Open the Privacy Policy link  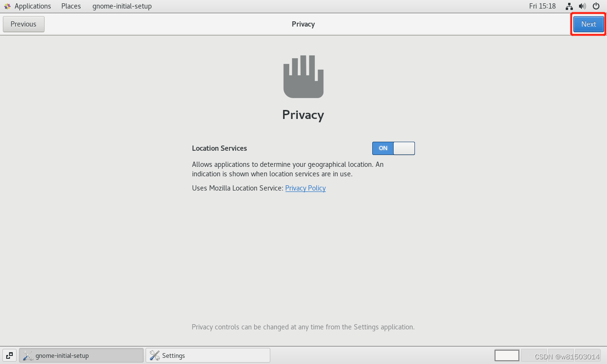(x=305, y=188)
